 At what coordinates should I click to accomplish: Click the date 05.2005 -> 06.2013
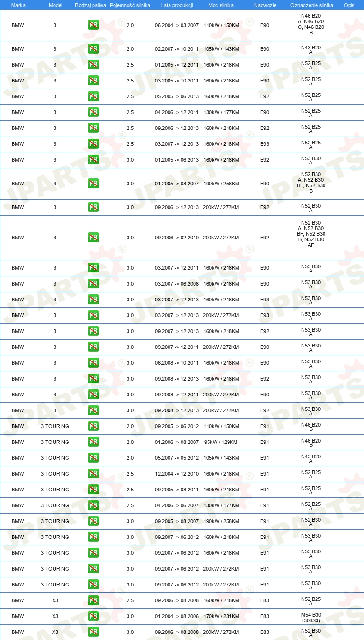pos(177,96)
